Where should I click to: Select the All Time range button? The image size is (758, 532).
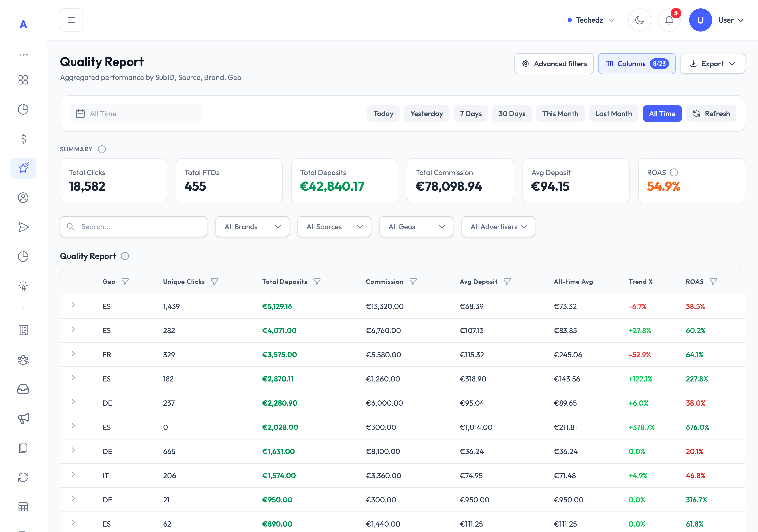pos(662,114)
